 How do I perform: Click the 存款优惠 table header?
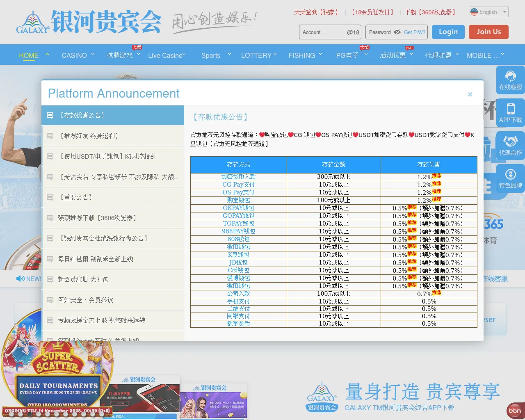(x=429, y=164)
